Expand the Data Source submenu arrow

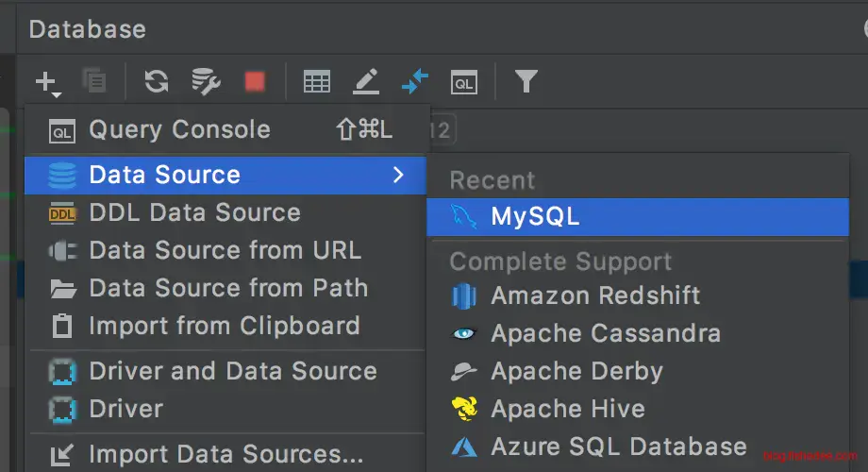(x=398, y=175)
